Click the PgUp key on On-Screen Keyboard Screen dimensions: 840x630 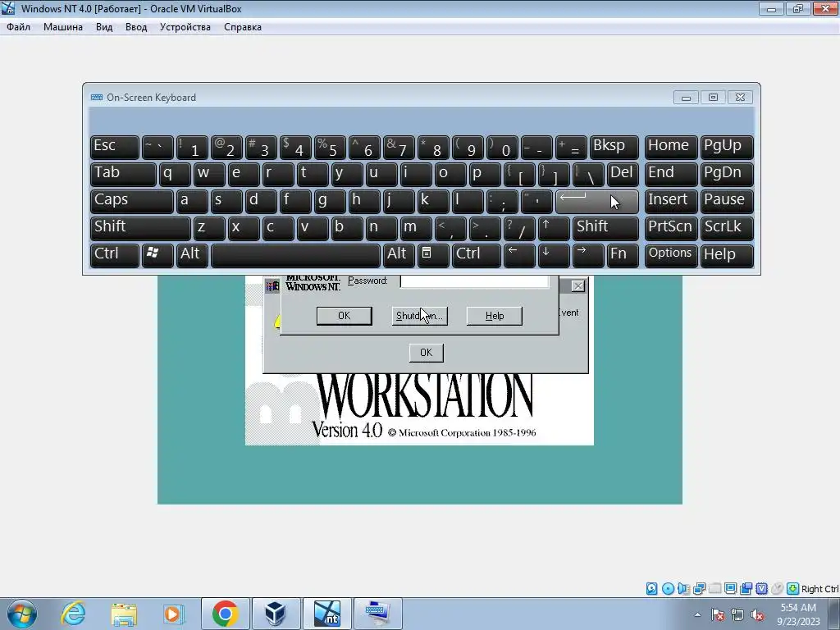tap(727, 147)
